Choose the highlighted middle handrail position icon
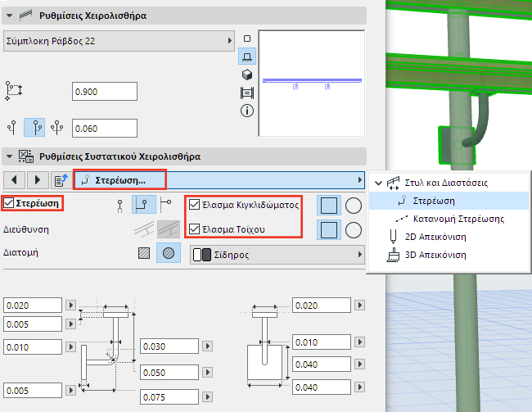The image size is (532, 412). [34, 128]
